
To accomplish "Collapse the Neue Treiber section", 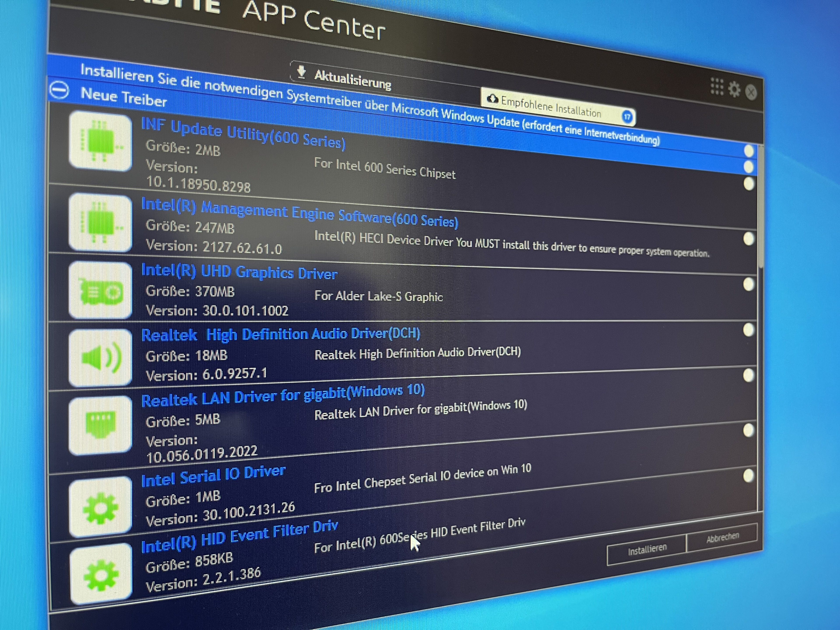I will coord(60,90).
